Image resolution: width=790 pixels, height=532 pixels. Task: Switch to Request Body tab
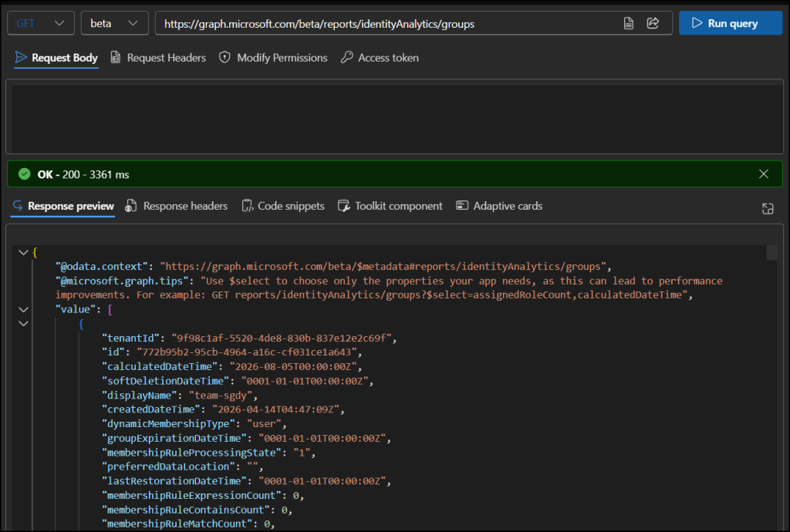[x=56, y=58]
